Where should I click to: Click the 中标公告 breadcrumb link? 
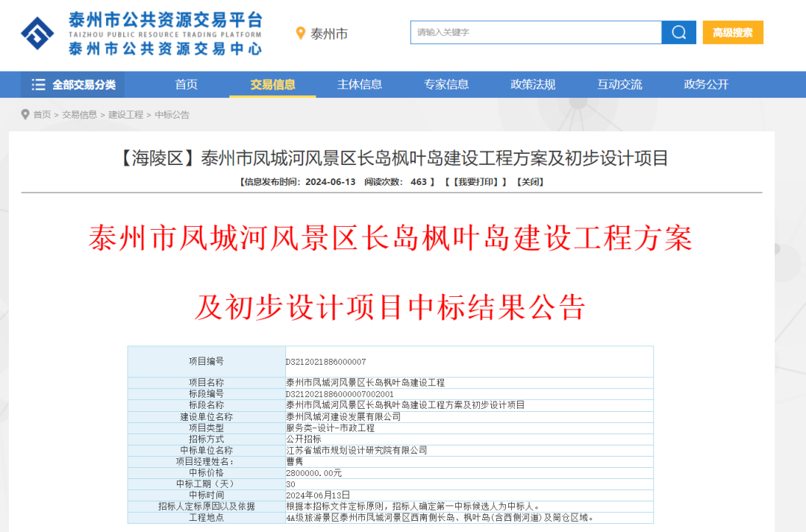[x=172, y=115]
